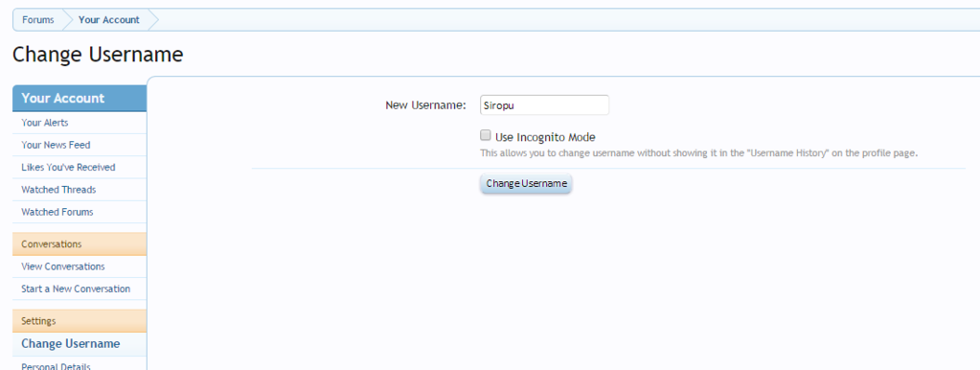Click the Your Account sidebar header
Viewport: 980px width, 370px height.
[x=80, y=98]
